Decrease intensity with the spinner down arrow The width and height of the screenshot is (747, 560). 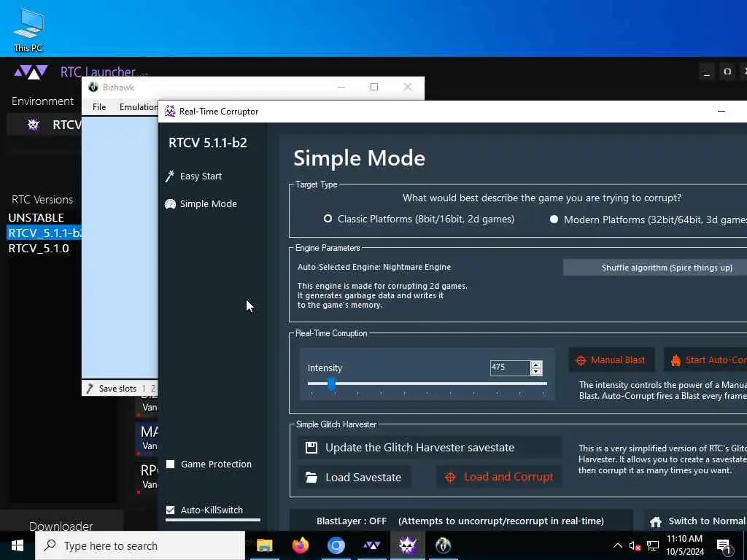click(x=536, y=371)
